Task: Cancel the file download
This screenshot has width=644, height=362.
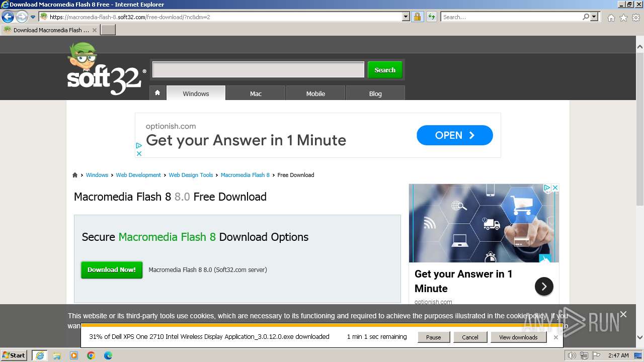Action: click(470, 337)
